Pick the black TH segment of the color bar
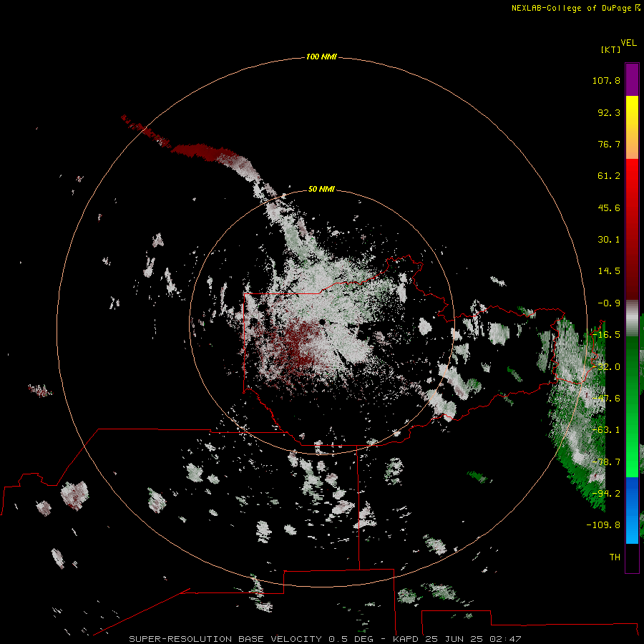Image resolution: width=644 pixels, height=644 pixels. click(x=632, y=558)
